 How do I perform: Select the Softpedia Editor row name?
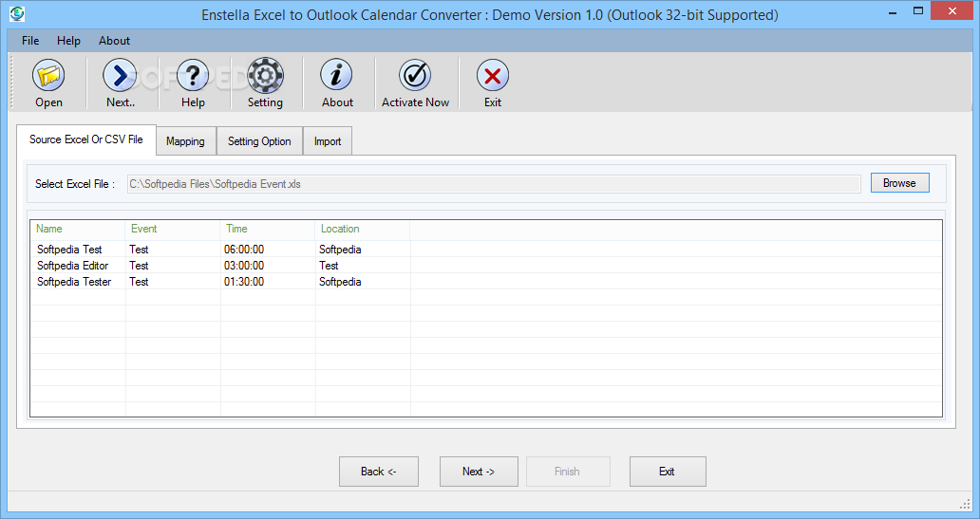(72, 266)
